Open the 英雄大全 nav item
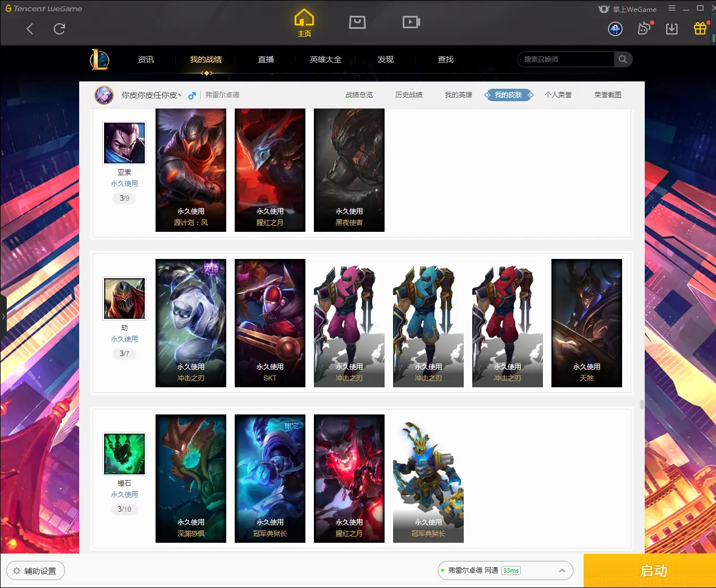The image size is (716, 588). click(x=326, y=59)
